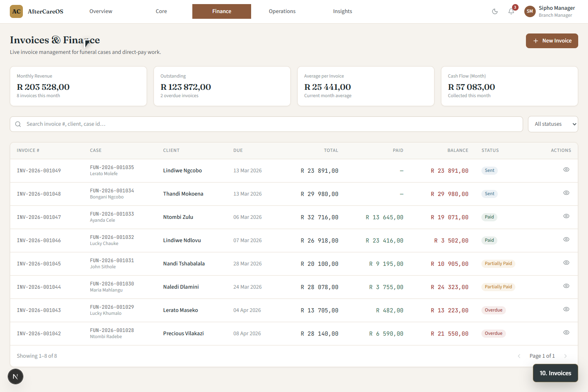
Task: Click the CASE column header
Action: [x=96, y=151]
